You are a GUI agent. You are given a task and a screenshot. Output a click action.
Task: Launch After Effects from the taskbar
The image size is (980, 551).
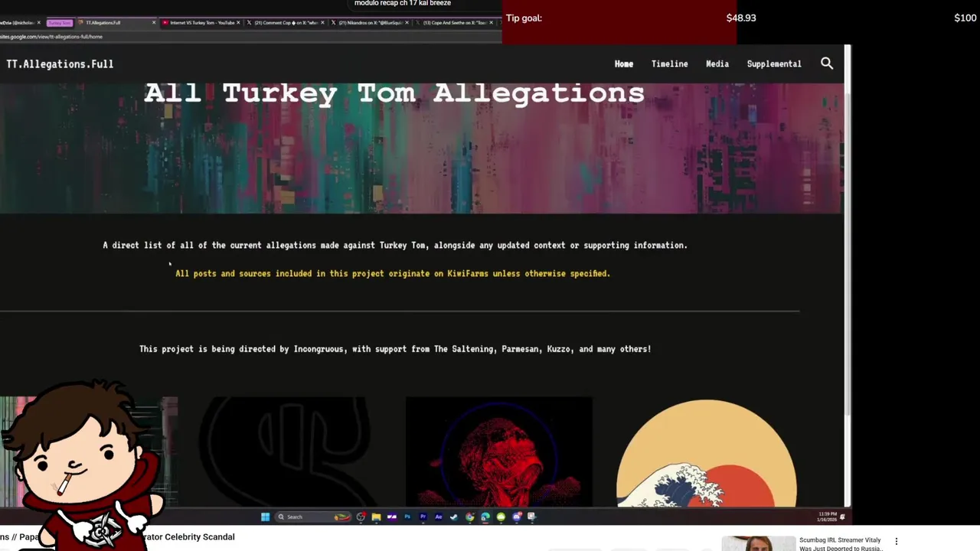click(x=439, y=517)
